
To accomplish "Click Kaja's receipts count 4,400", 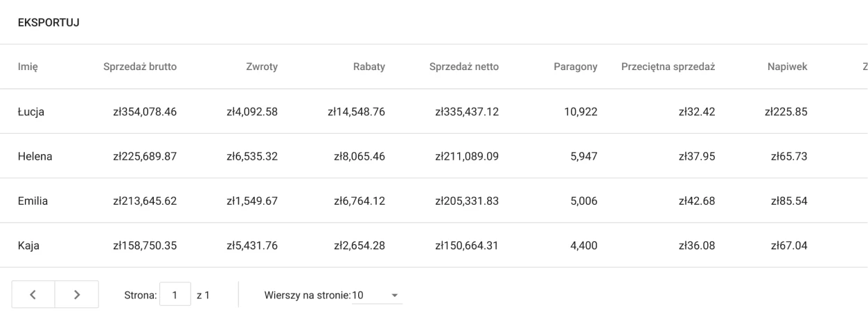I will [578, 244].
